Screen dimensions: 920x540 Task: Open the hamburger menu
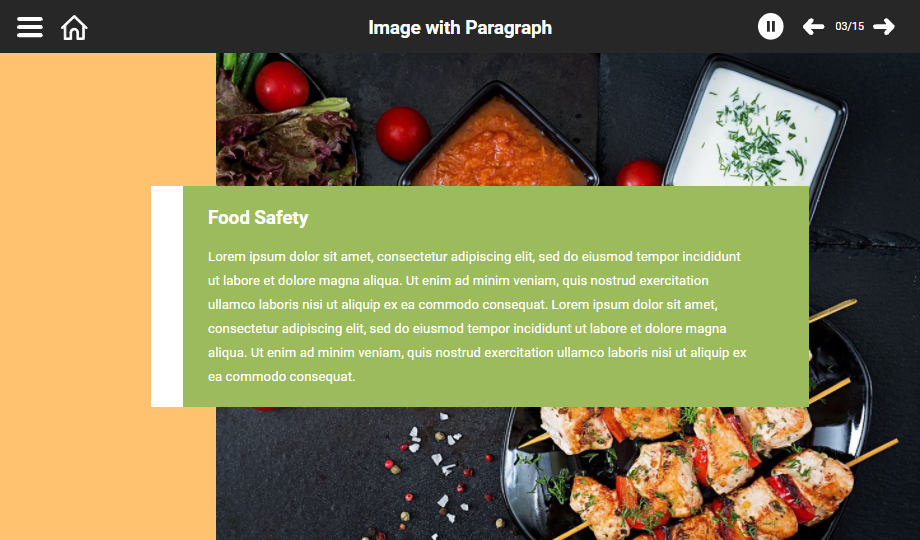tap(29, 27)
